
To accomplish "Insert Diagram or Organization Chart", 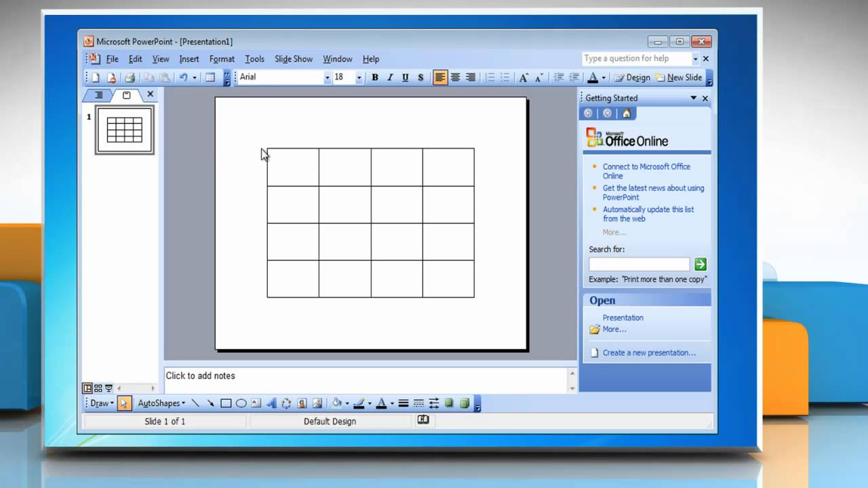I will [286, 403].
